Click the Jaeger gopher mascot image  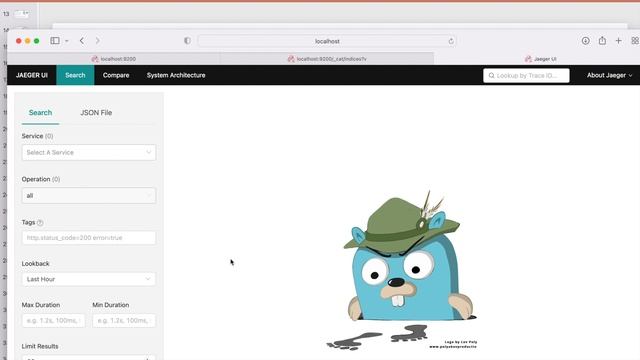[402, 269]
